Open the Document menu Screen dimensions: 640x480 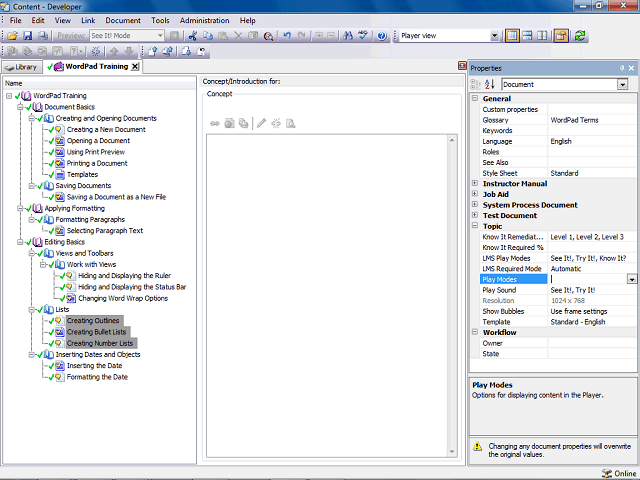(123, 20)
